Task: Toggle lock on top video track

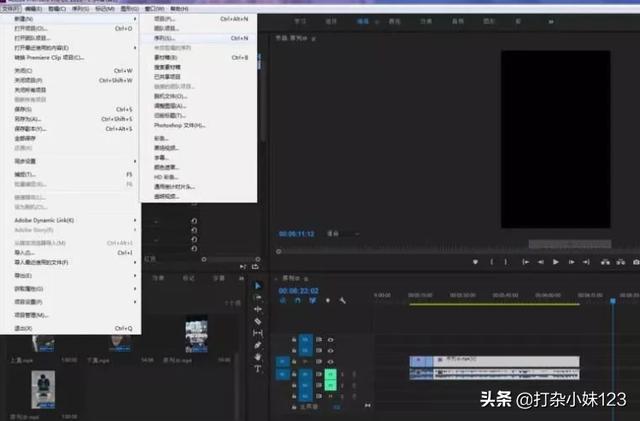Action: (294, 340)
